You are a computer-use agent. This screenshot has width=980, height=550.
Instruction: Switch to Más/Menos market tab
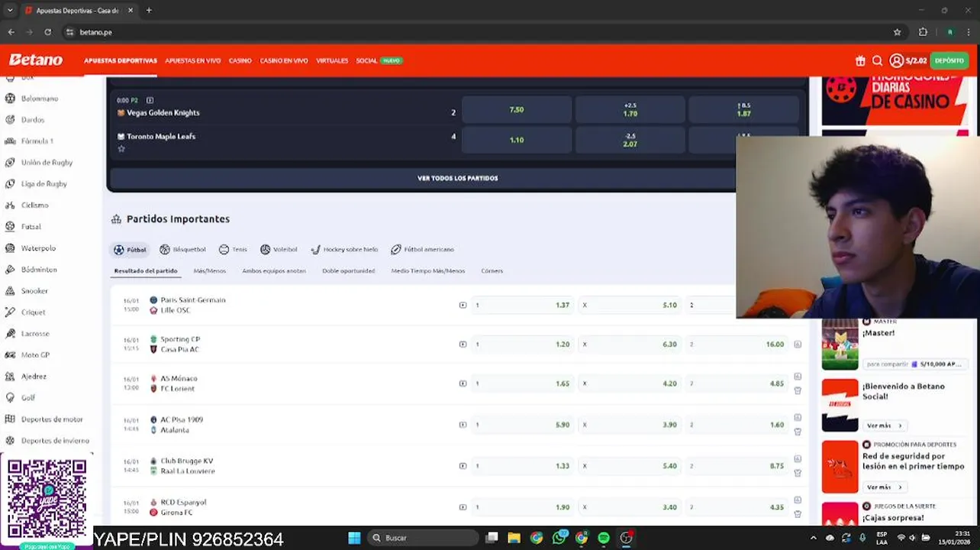[x=210, y=271]
